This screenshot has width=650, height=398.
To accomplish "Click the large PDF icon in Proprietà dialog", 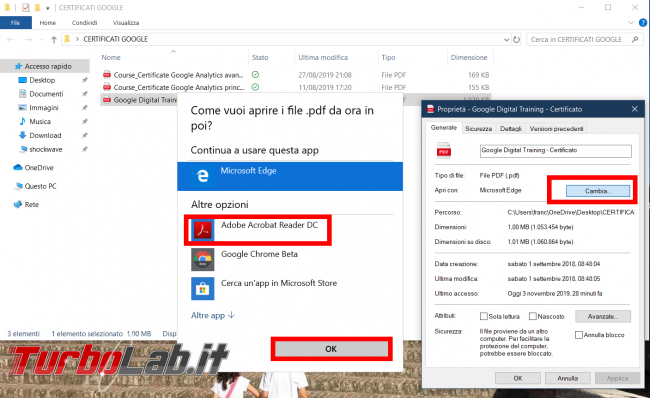I will [444, 151].
